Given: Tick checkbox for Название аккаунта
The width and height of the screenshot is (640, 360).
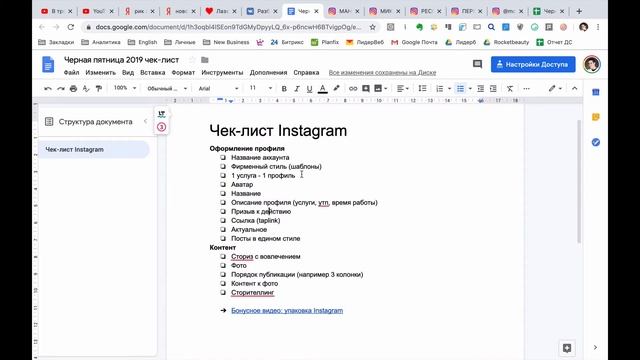Looking at the screenshot, I should click(223, 157).
